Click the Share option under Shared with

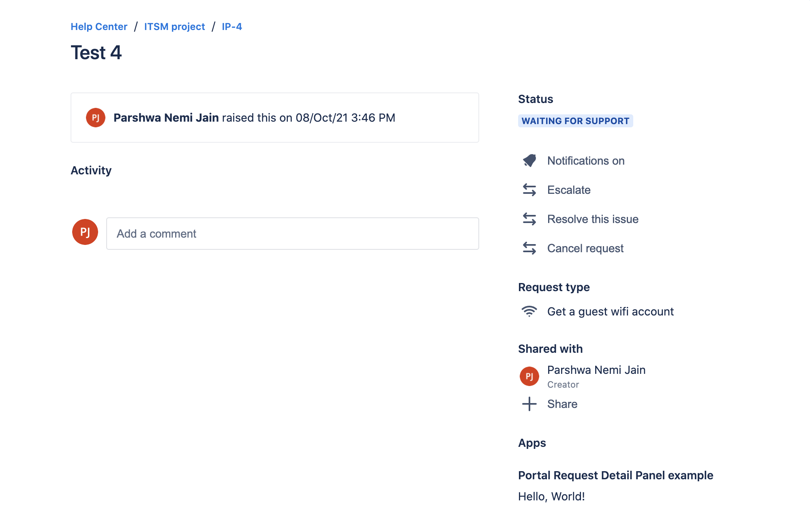(562, 404)
